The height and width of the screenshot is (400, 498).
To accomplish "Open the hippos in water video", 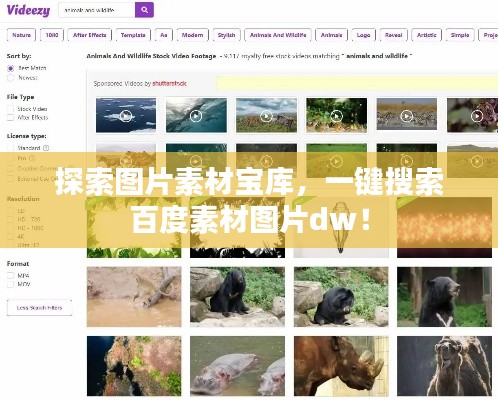I will tap(237, 366).
